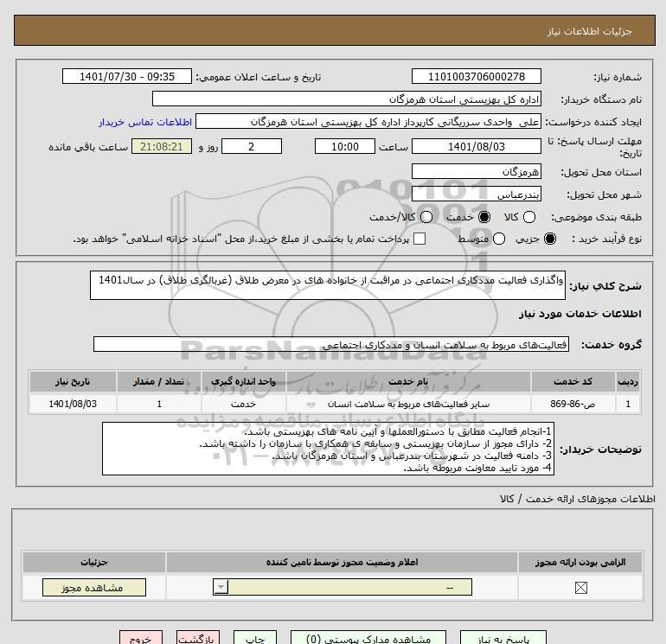
Task: Click the announcement date field 1401/07/30 - 09:35
Action: 127,76
